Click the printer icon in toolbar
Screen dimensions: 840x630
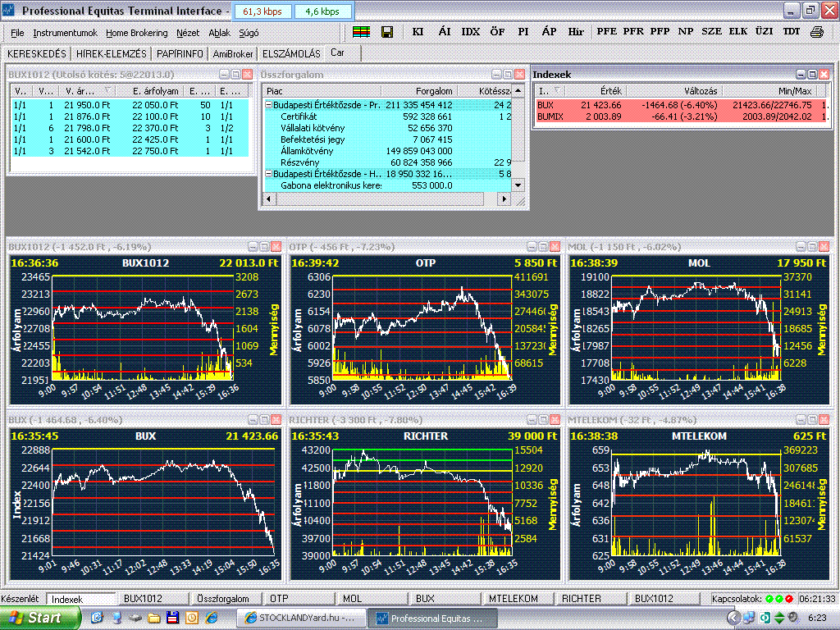(x=817, y=32)
